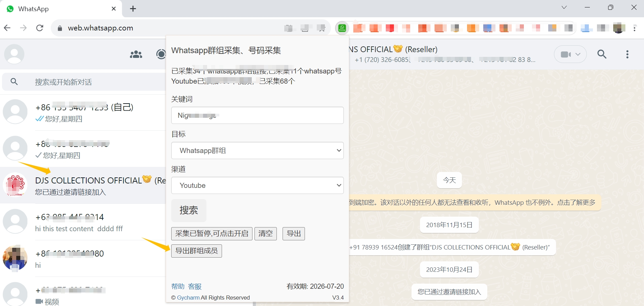This screenshot has width=644, height=306.
Task: Click the magnifier icon in the chat search box
Action: tap(14, 82)
